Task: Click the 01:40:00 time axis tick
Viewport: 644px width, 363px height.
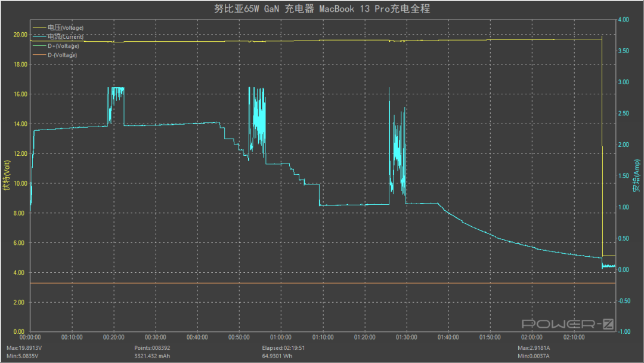Action: (448, 337)
